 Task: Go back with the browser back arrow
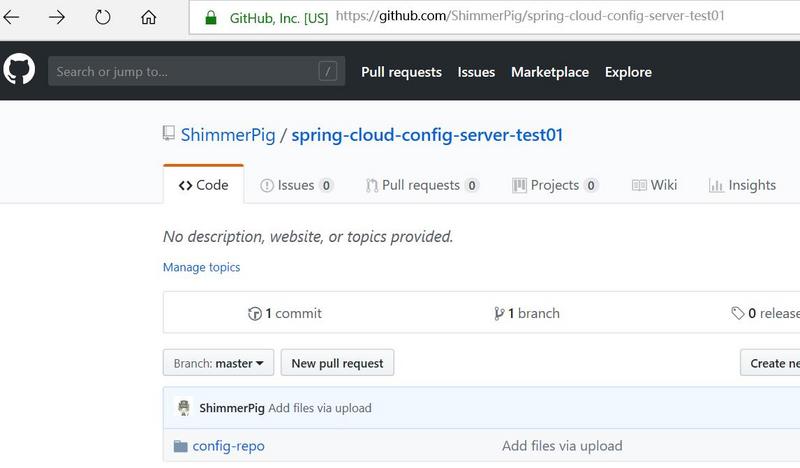(13, 18)
